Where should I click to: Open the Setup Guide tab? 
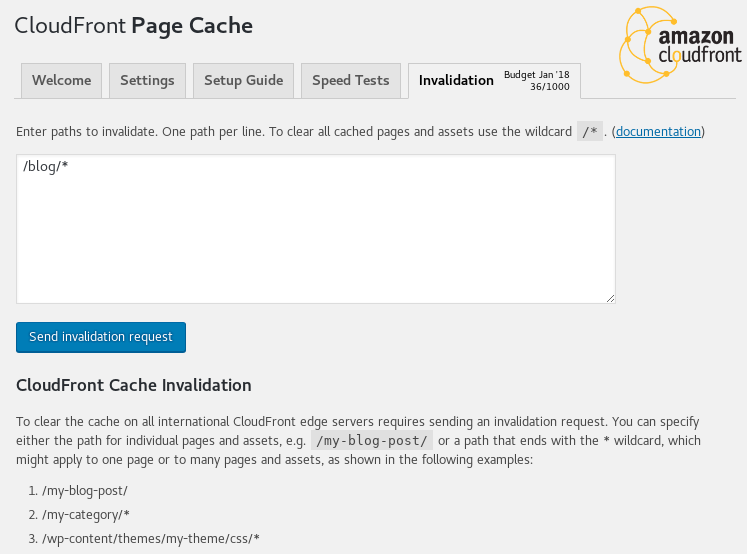pyautogui.click(x=243, y=81)
